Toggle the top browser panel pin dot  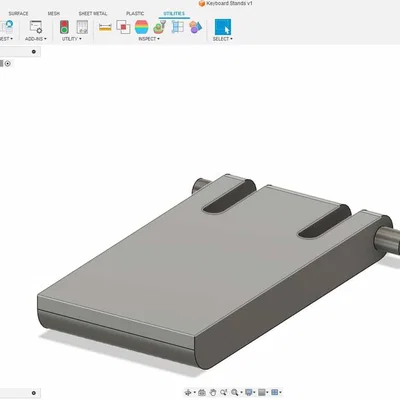34,52
